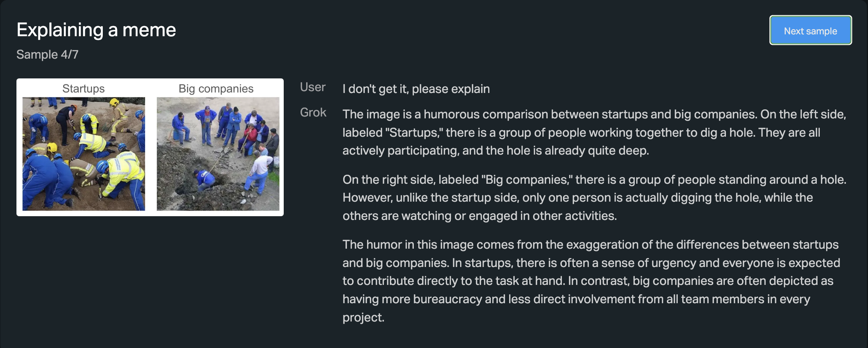868x348 pixels.
Task: Click the paragraph starting "The humor in this image"
Action: click(591, 281)
